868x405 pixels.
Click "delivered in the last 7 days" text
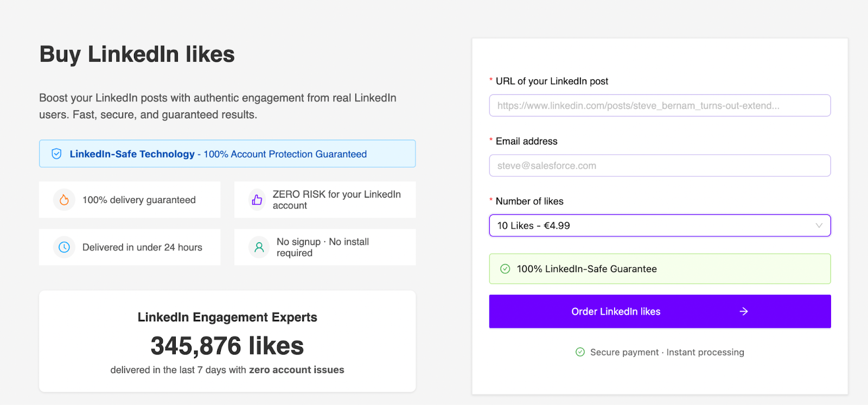pos(227,370)
